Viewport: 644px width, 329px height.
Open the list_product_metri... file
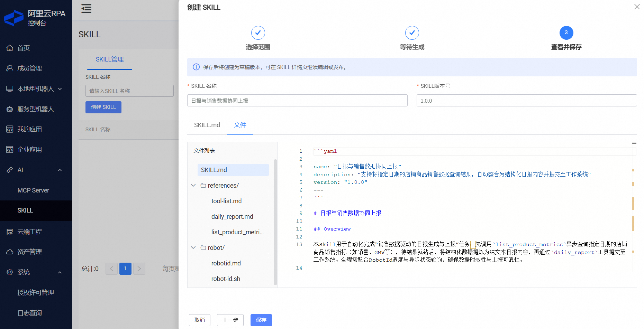pos(237,232)
